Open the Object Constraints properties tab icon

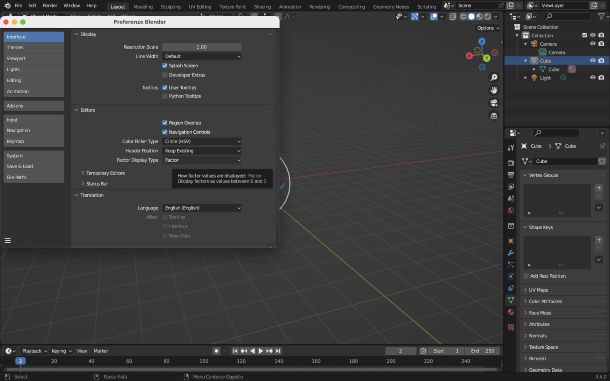pos(511,288)
